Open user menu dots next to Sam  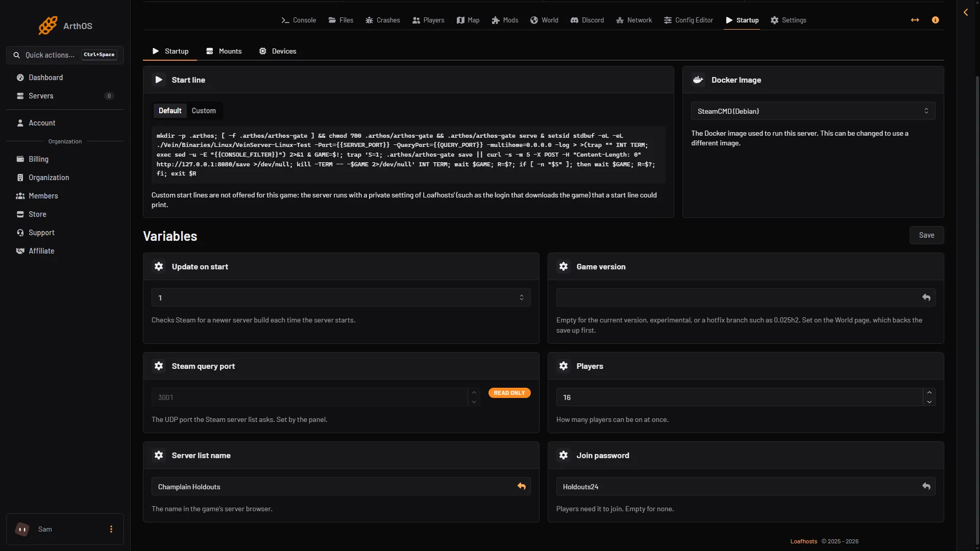pyautogui.click(x=111, y=529)
